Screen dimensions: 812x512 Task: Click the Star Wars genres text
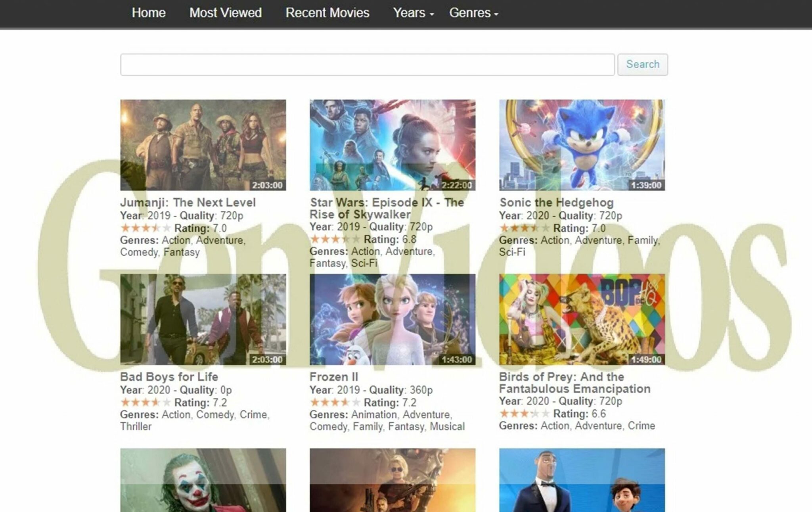pyautogui.click(x=372, y=257)
